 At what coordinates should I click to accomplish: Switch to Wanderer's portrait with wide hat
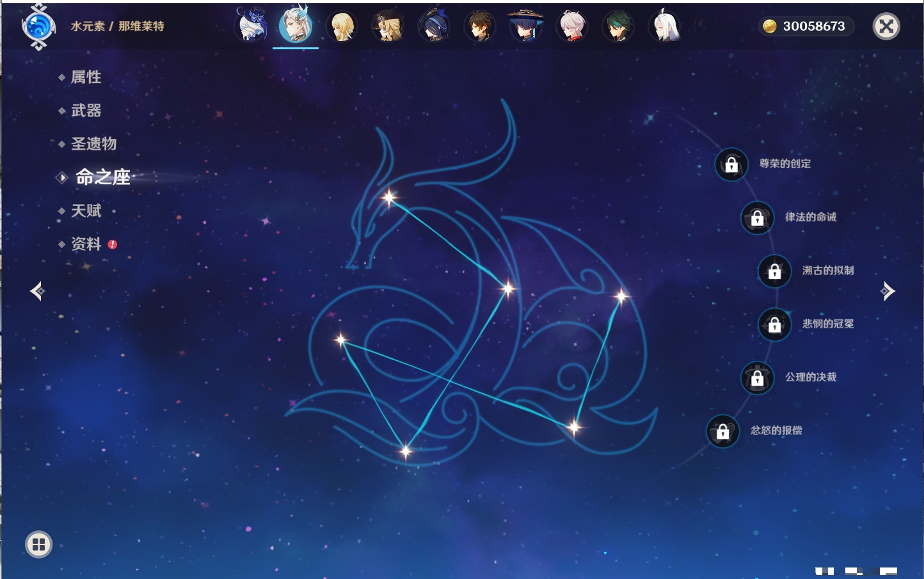[526, 26]
